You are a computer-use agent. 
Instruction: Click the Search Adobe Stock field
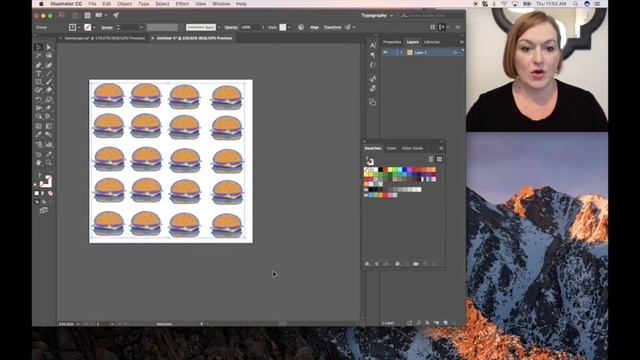click(432, 16)
